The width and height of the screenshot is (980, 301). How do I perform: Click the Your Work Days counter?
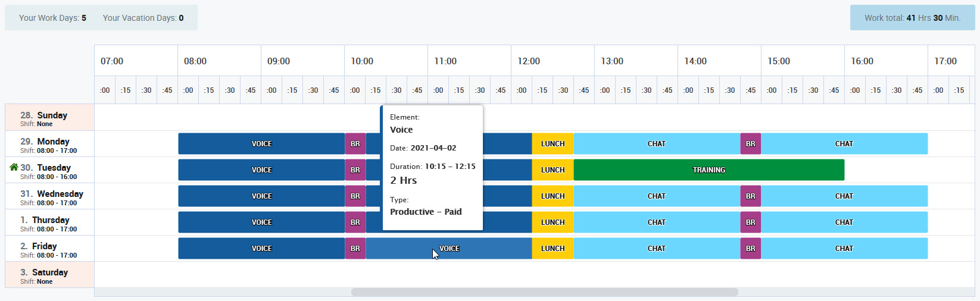[x=52, y=18]
